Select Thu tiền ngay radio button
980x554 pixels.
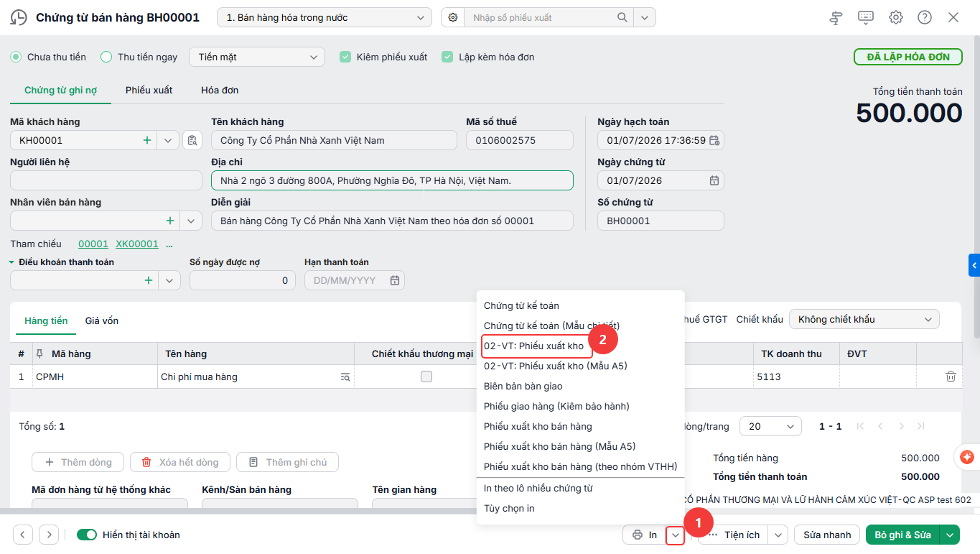tap(106, 57)
